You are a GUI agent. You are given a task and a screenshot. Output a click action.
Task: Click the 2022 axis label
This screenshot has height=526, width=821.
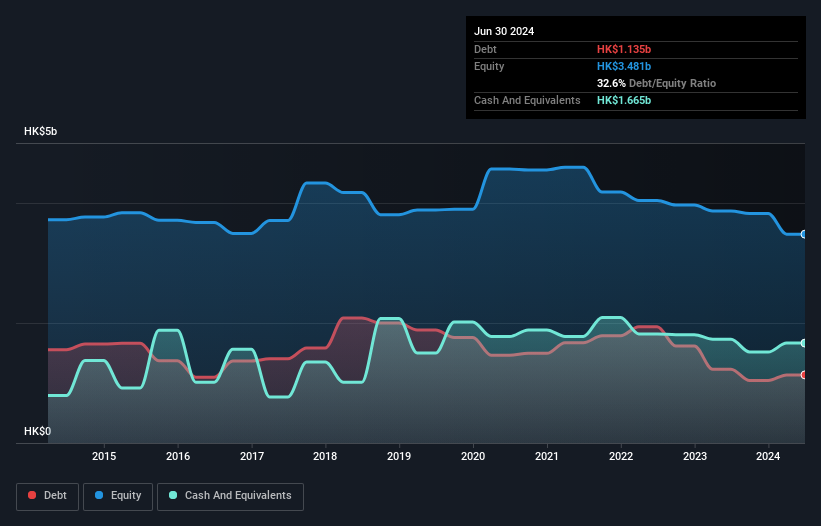pos(621,456)
